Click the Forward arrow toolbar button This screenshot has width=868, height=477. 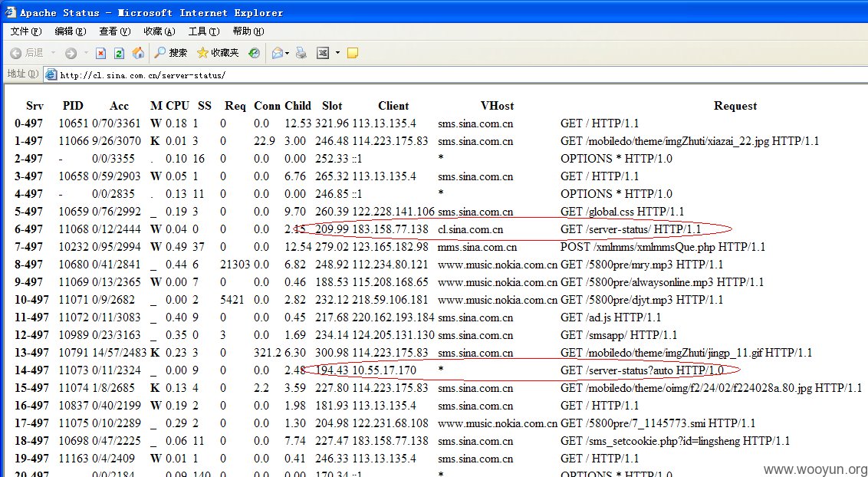[71, 53]
